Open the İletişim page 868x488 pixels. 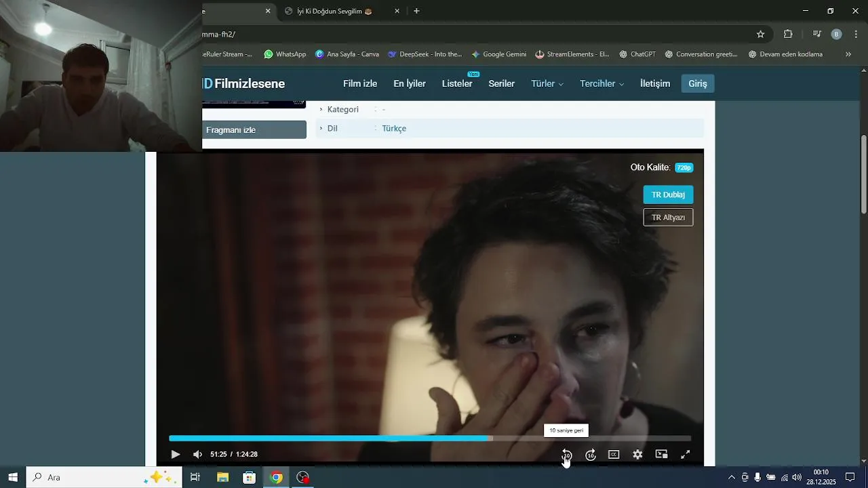point(655,83)
